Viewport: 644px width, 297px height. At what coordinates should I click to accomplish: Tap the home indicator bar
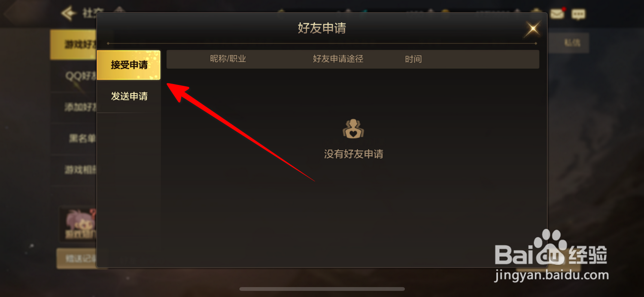322,289
